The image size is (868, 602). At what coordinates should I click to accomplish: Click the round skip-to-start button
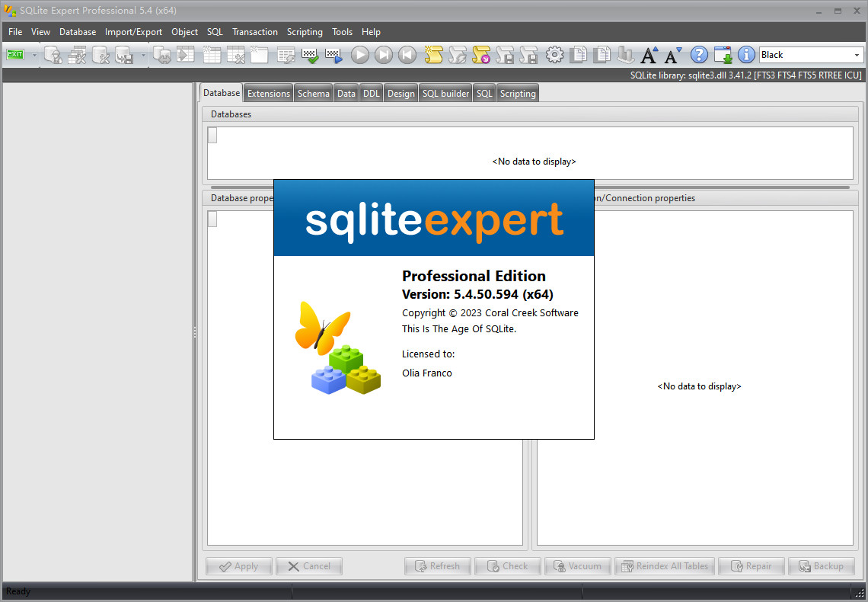[x=407, y=55]
